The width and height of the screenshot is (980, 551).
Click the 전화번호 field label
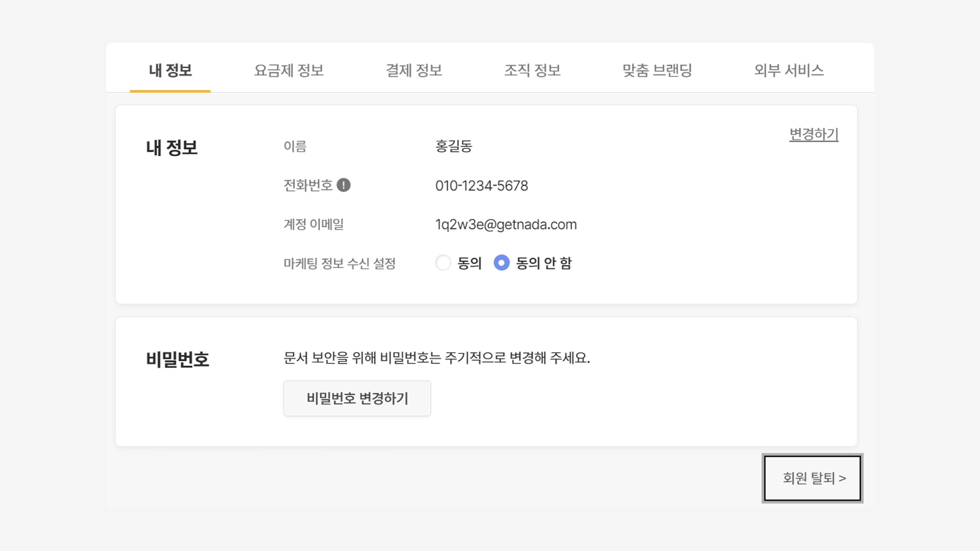pos(308,185)
